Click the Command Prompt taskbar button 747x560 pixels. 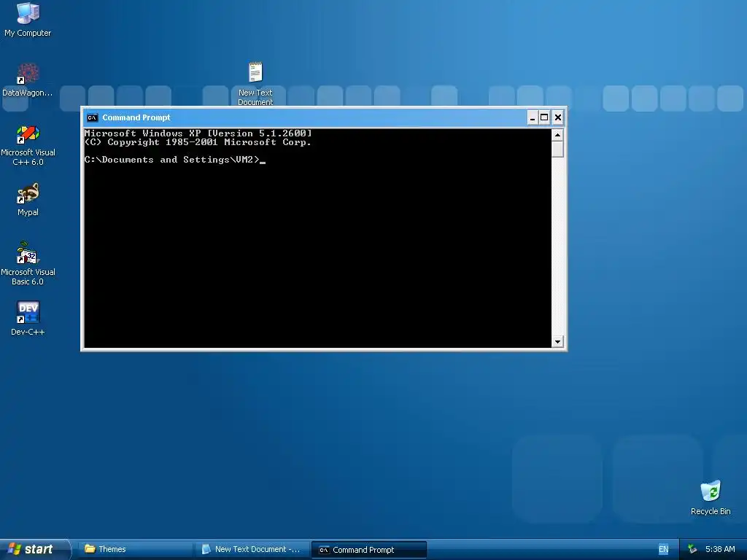pos(369,550)
